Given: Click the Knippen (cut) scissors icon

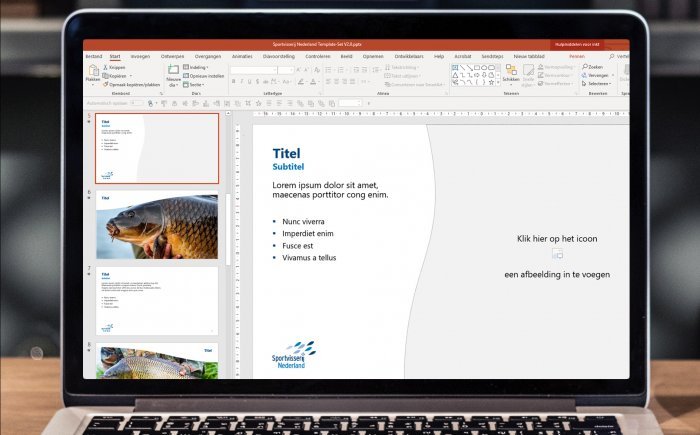Looking at the screenshot, I should 107,67.
